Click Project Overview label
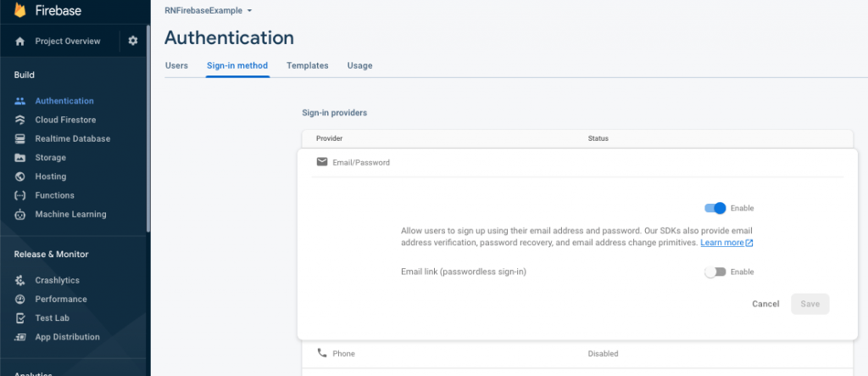The image size is (868, 376). pyautogui.click(x=68, y=41)
